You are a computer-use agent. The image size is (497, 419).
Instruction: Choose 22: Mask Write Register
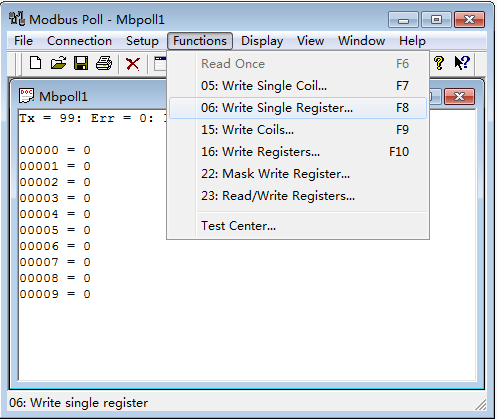(x=298, y=174)
